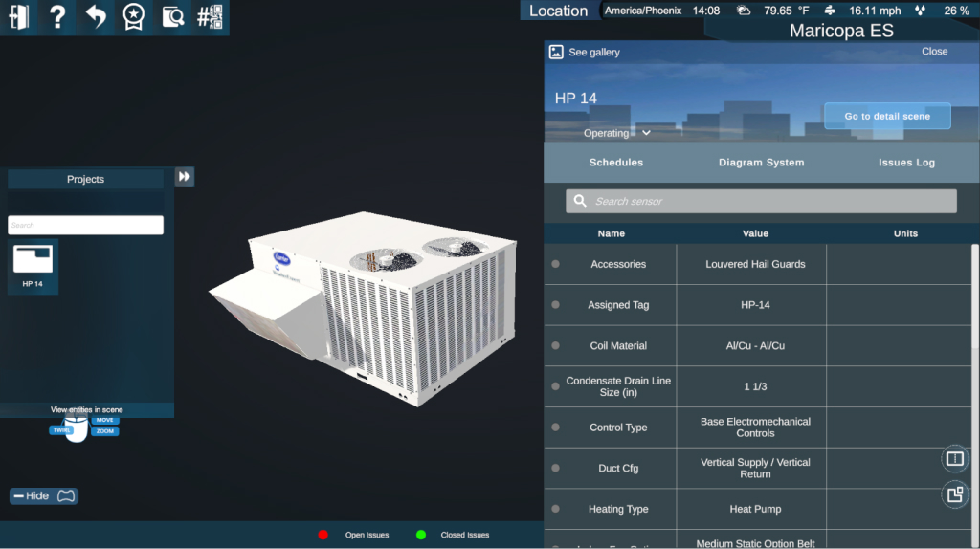
Task: Click the exit door icon
Action: click(18, 17)
